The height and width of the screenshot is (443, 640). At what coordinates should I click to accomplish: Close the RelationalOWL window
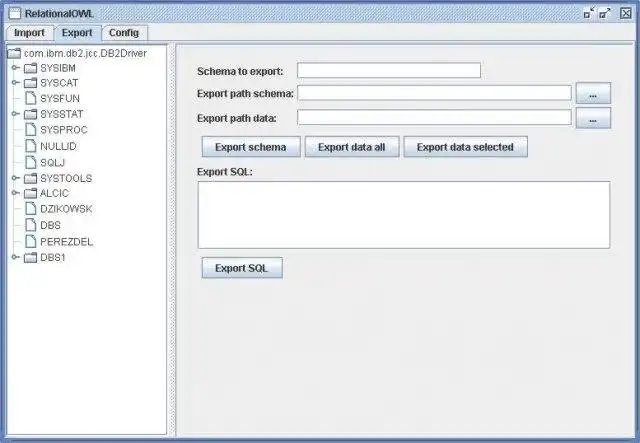click(626, 13)
